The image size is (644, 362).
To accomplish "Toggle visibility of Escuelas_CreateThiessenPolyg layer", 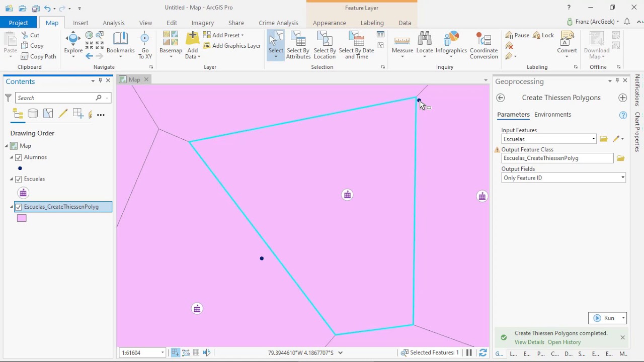I will point(19,207).
